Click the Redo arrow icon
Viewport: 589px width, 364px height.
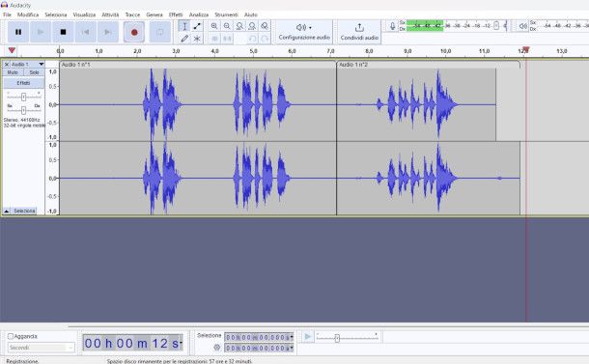[x=265, y=39]
